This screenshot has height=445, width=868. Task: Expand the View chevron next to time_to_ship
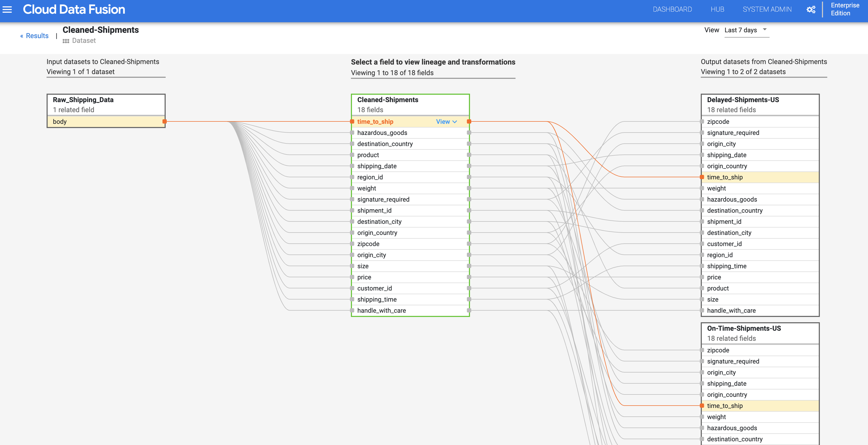pos(455,122)
